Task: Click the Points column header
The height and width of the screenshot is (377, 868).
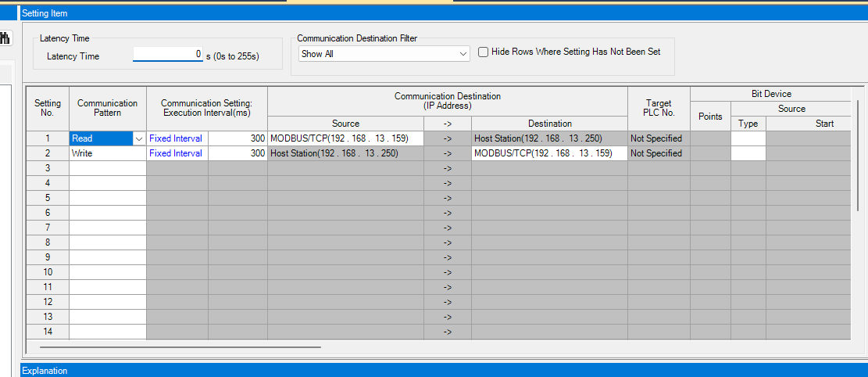Action: (x=710, y=117)
